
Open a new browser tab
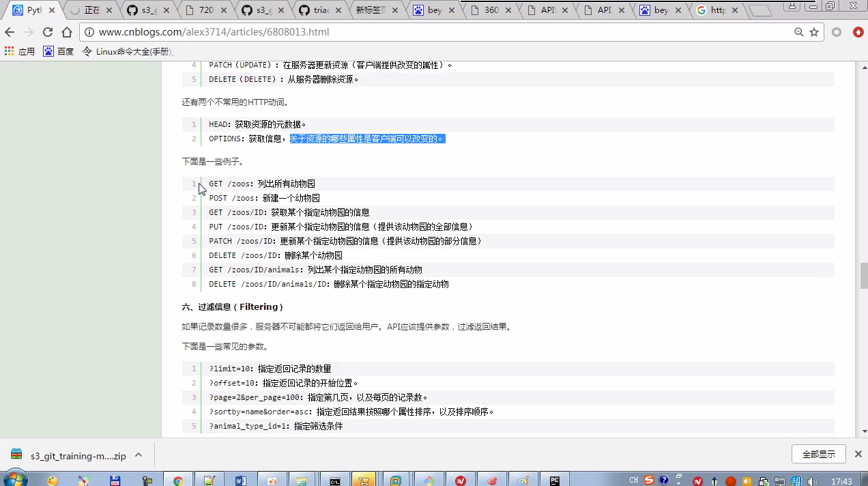(x=760, y=11)
